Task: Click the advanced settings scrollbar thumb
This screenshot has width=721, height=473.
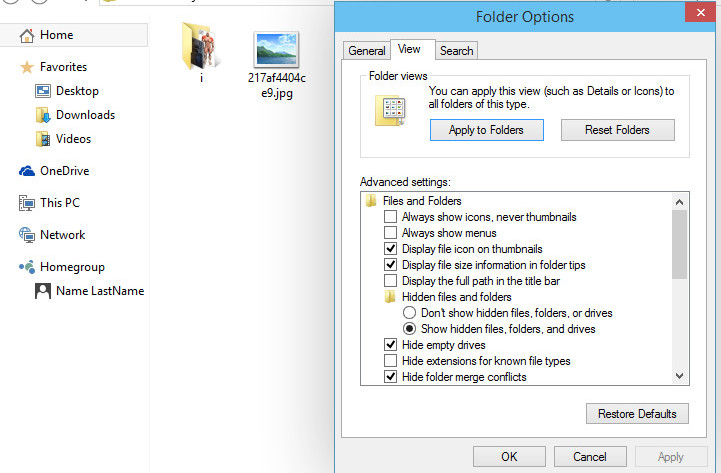Action: (679, 245)
